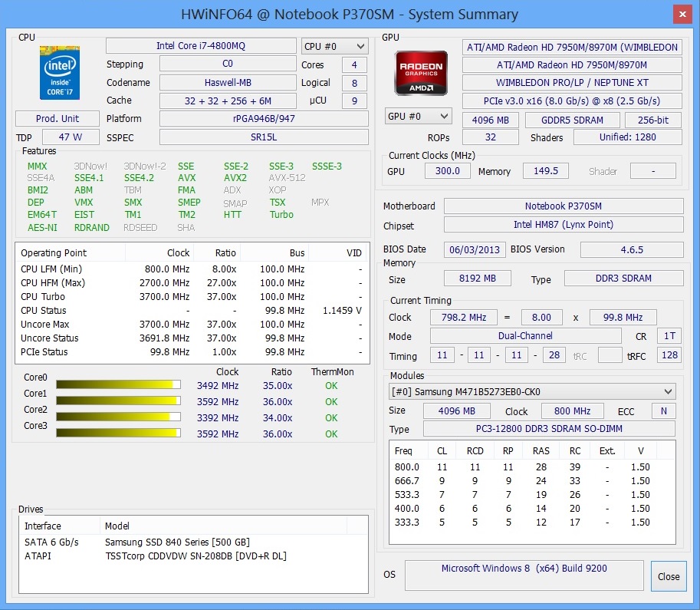The width and height of the screenshot is (700, 610).
Task: Click the Close button at bottom right
Action: pyautogui.click(x=669, y=576)
